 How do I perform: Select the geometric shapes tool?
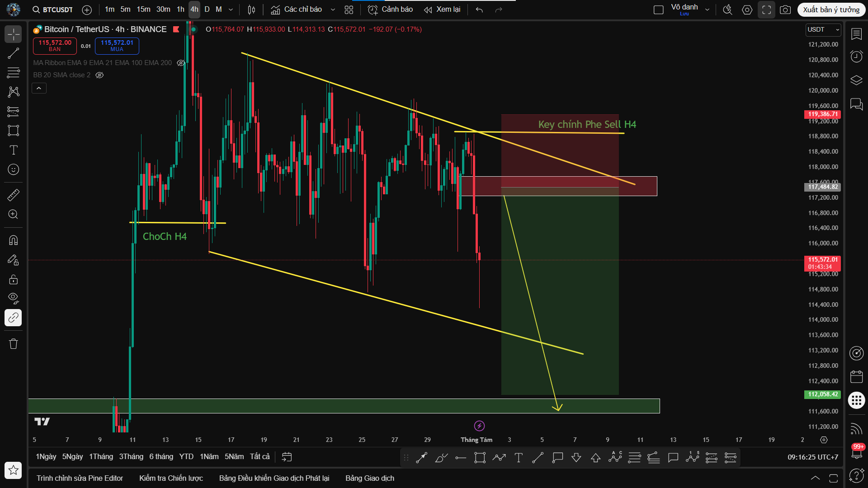pyautogui.click(x=14, y=131)
